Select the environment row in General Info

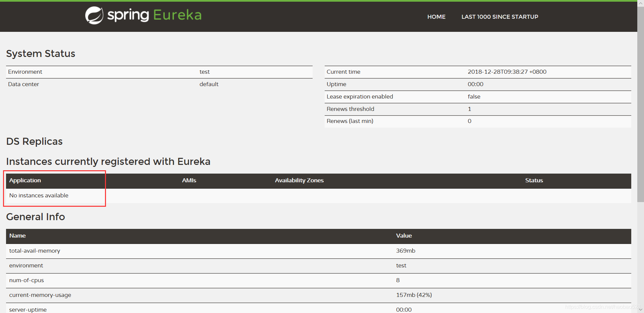coord(319,266)
